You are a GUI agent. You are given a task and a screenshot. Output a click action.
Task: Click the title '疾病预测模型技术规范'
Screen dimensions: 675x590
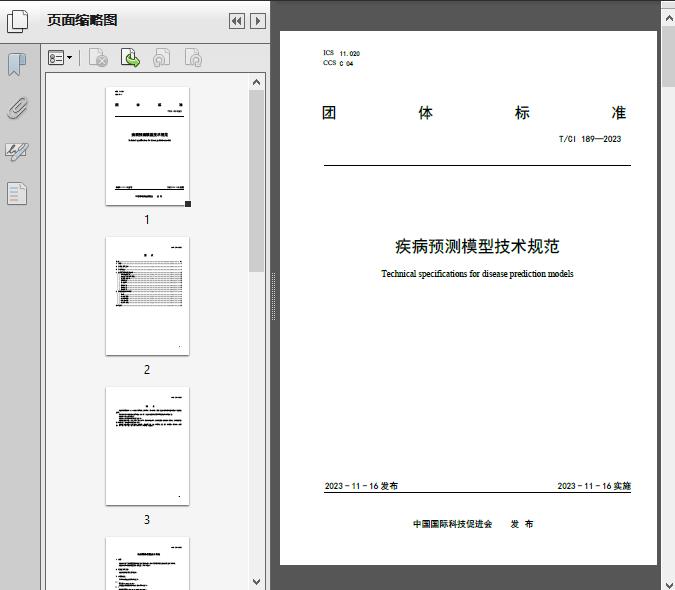point(477,247)
